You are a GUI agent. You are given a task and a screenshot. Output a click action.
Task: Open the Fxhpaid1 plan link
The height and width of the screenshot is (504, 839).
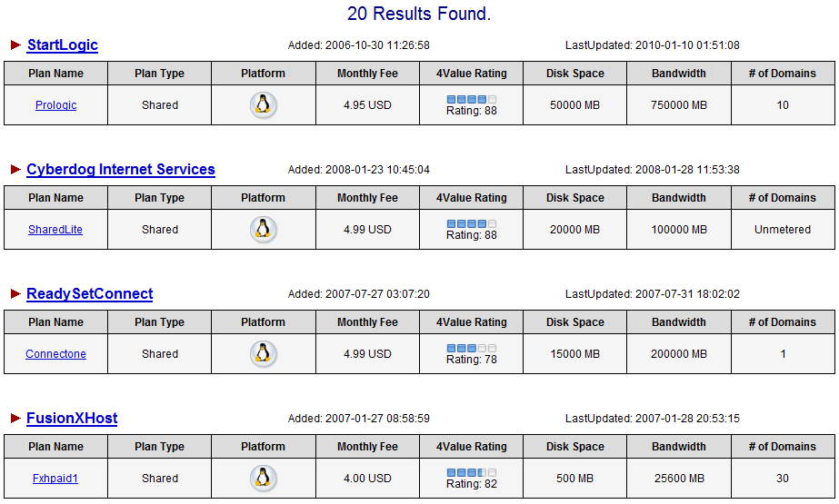click(55, 479)
